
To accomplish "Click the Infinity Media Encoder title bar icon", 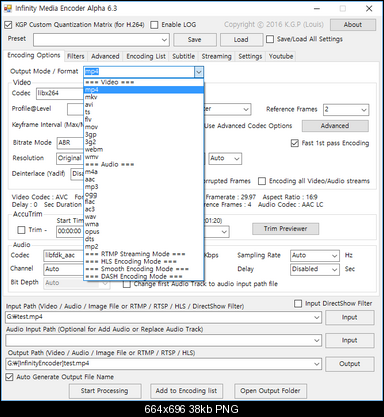I will pyautogui.click(x=8, y=8).
